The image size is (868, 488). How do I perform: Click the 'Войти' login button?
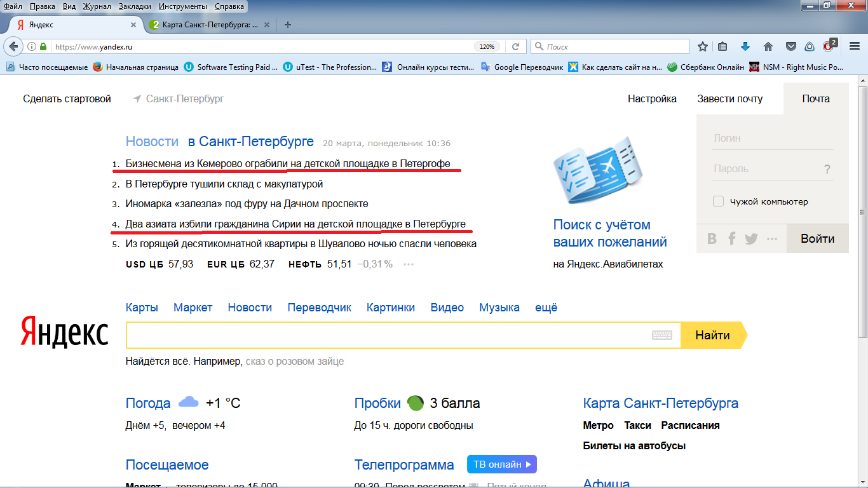pyautogui.click(x=817, y=239)
